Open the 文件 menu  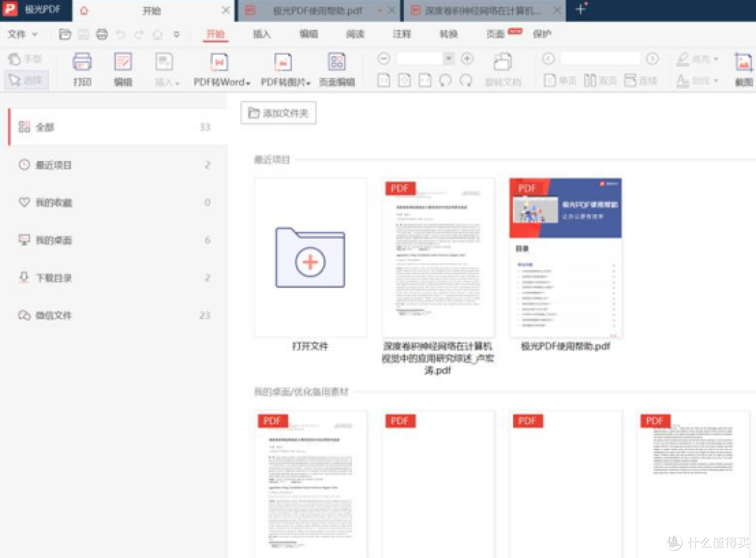point(22,34)
